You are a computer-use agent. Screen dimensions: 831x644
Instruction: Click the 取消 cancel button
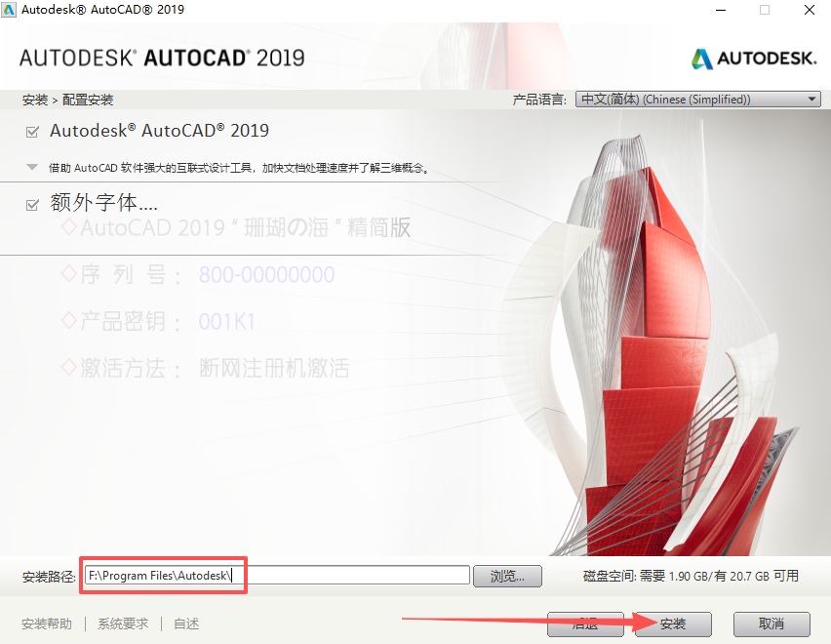pyautogui.click(x=772, y=624)
